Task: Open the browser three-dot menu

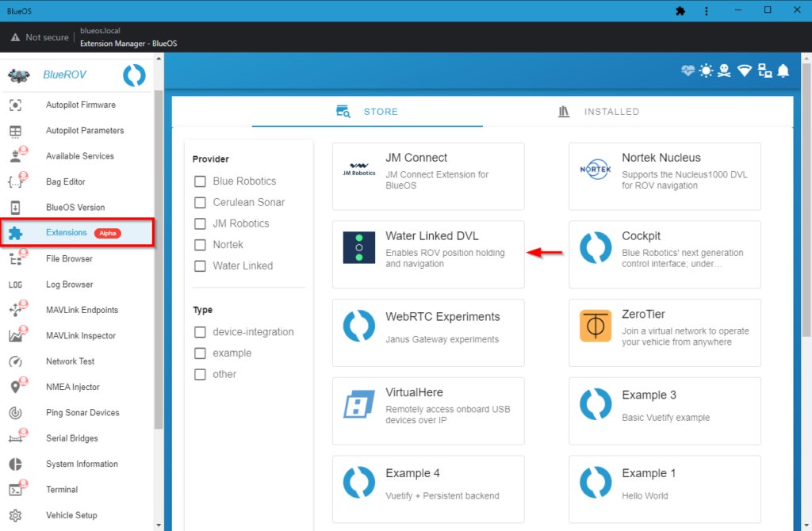Action: click(x=706, y=11)
